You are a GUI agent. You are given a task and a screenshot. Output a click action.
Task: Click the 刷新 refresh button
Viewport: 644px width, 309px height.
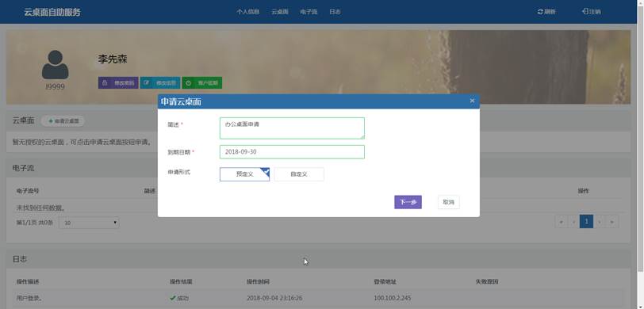pos(546,12)
